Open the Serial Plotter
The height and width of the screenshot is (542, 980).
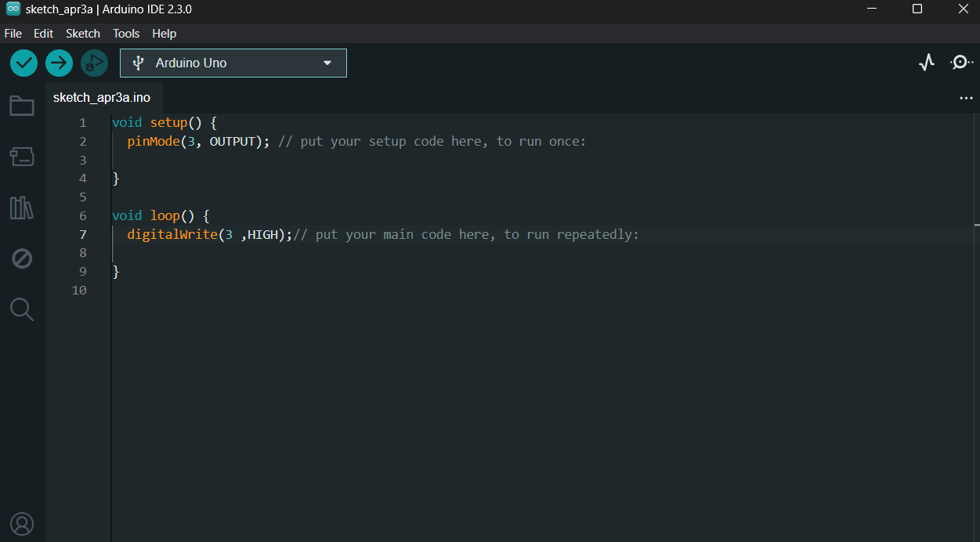click(x=927, y=63)
